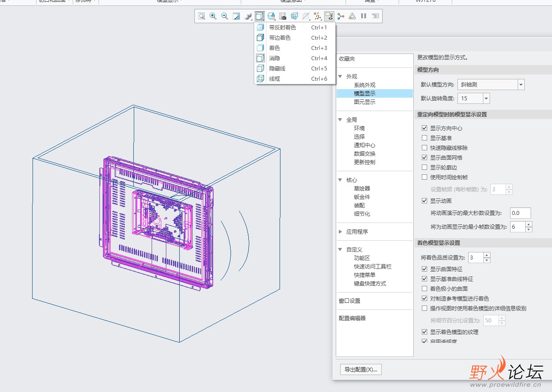552x392 pixels.
Task: Open the 环境 settings page
Action: click(x=359, y=128)
